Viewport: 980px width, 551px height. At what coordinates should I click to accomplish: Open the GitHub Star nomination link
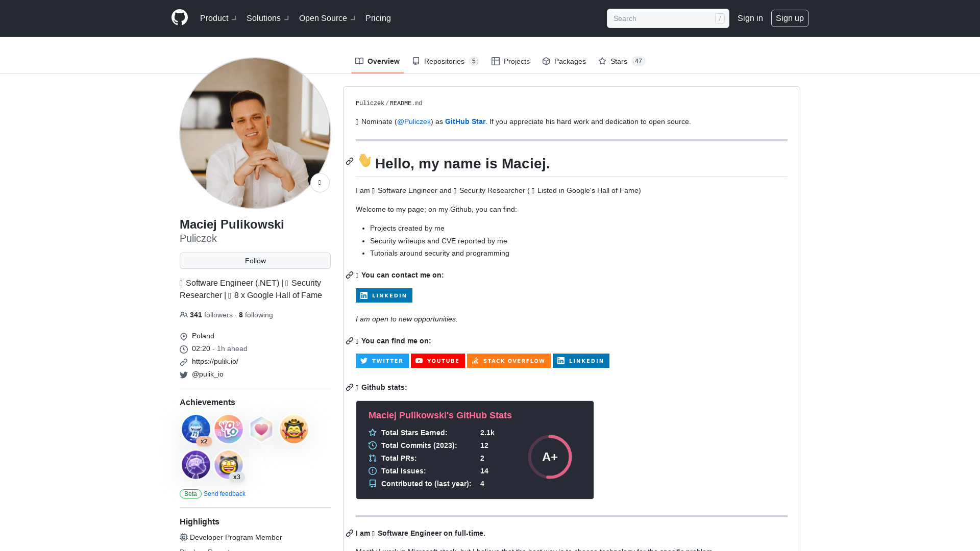tap(465, 121)
